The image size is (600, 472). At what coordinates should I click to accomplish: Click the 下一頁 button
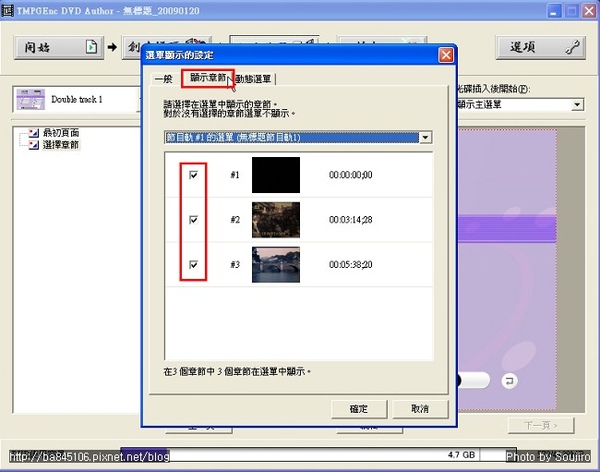541,425
